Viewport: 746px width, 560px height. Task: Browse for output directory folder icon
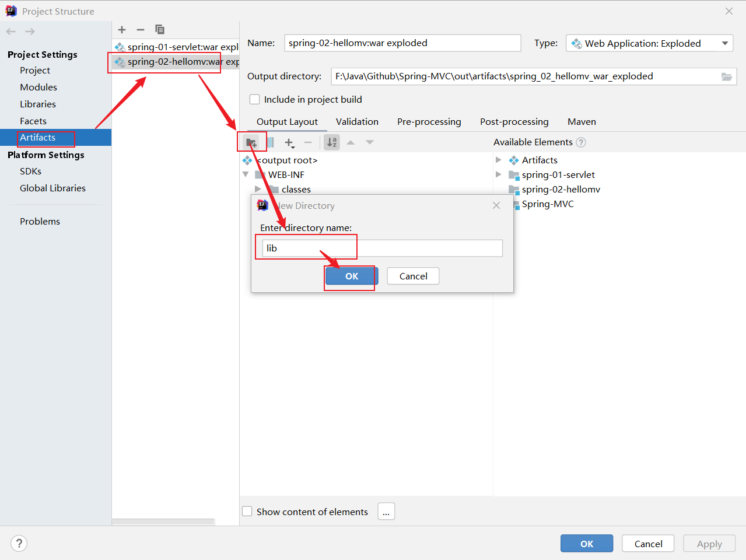726,76
